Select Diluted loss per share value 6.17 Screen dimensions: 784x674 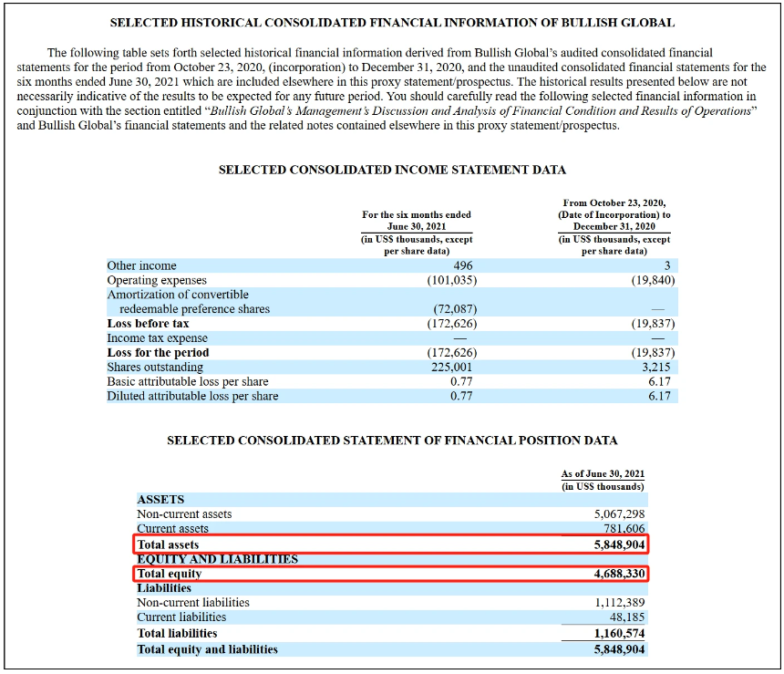point(659,397)
